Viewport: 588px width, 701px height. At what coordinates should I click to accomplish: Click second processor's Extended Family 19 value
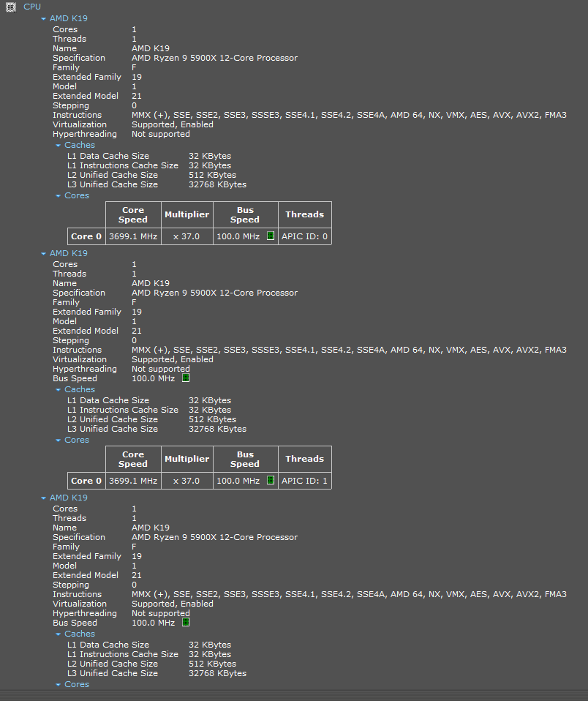pyautogui.click(x=137, y=312)
